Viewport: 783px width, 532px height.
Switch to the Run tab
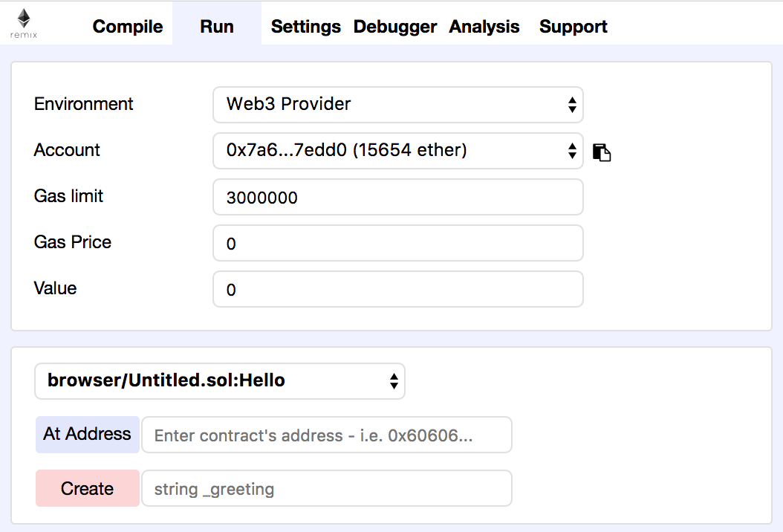pos(217,27)
